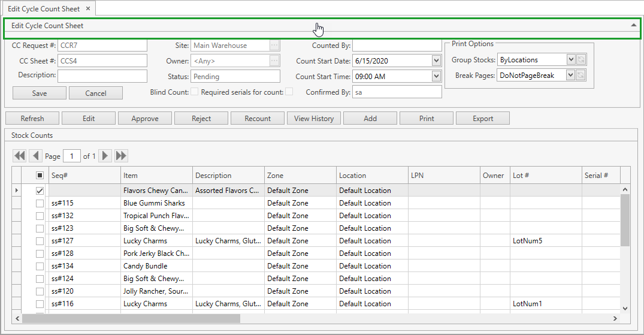Go to first page of stock counts
The image size is (644, 335).
point(20,156)
